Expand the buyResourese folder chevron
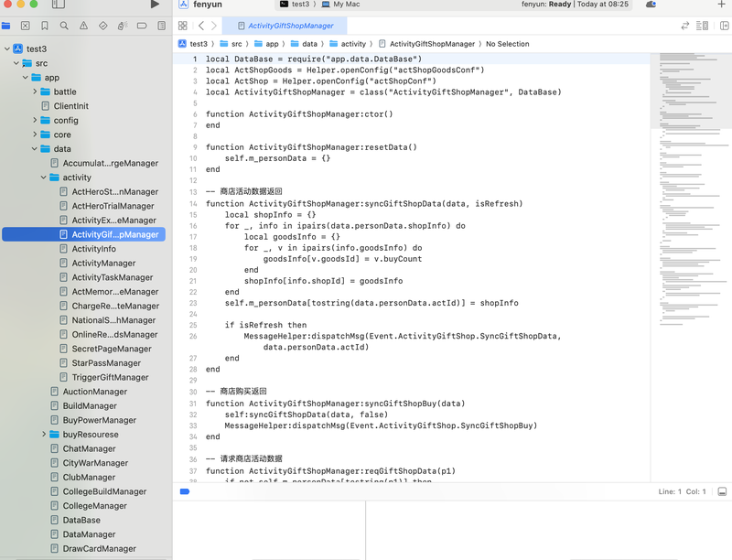732x560 pixels. point(43,434)
